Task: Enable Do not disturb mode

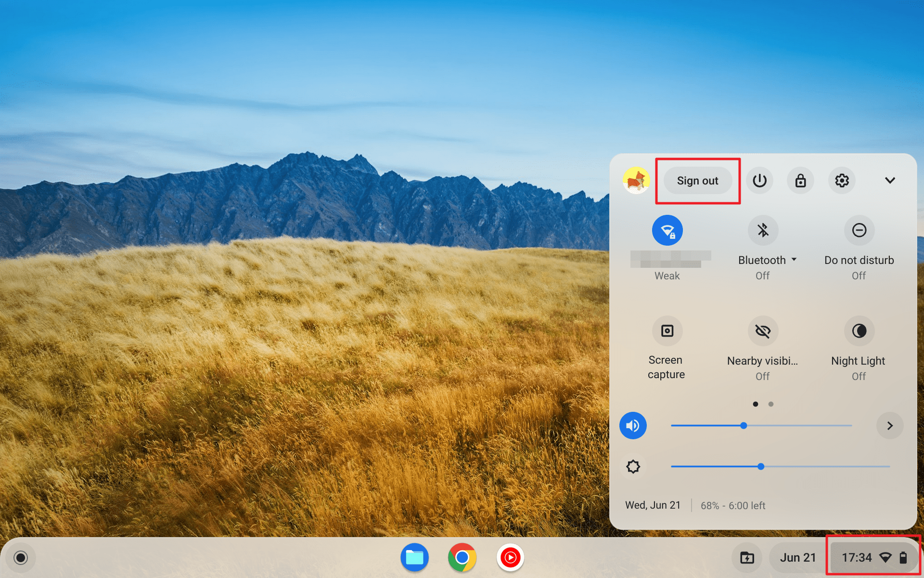Action: [858, 230]
